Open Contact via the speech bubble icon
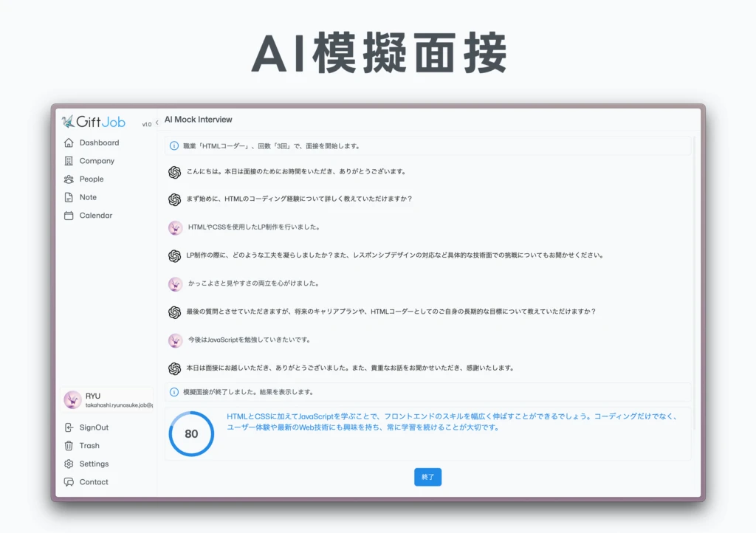Screen dimensions: 756x533 click(68, 482)
